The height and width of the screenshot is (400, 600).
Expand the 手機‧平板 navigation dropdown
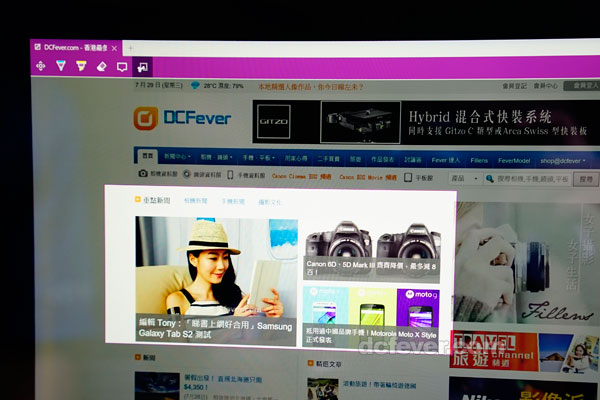pos(258,158)
